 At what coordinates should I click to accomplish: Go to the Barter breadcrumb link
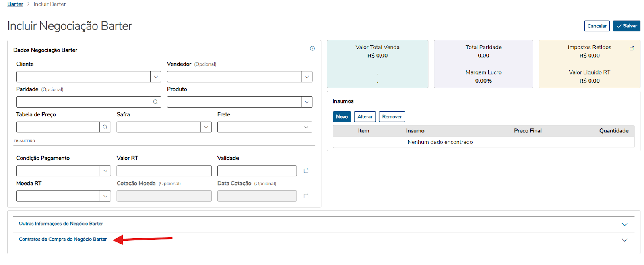pyautogui.click(x=15, y=4)
